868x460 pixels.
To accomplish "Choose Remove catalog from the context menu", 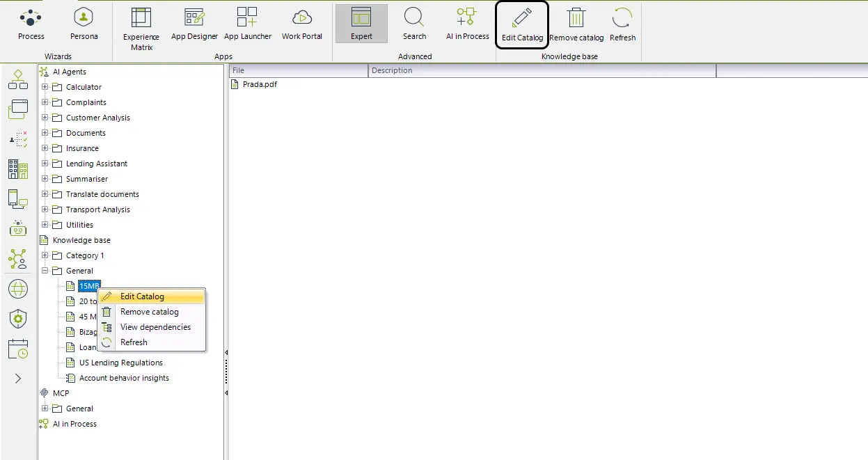I will pyautogui.click(x=152, y=312).
